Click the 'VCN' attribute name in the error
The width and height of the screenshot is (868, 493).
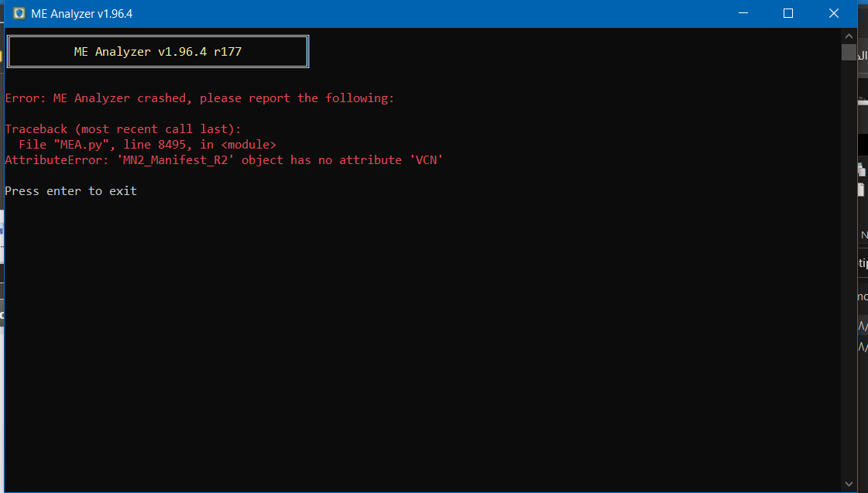point(426,160)
